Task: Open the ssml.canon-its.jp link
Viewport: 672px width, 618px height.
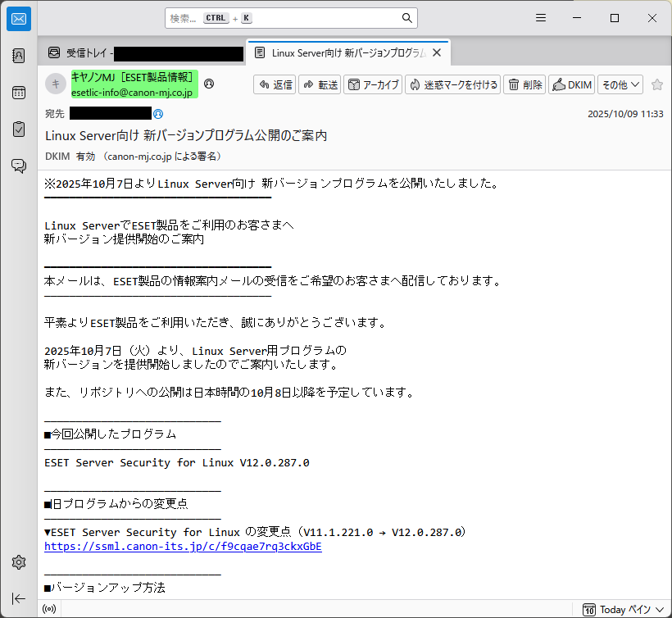Action: coord(183,547)
